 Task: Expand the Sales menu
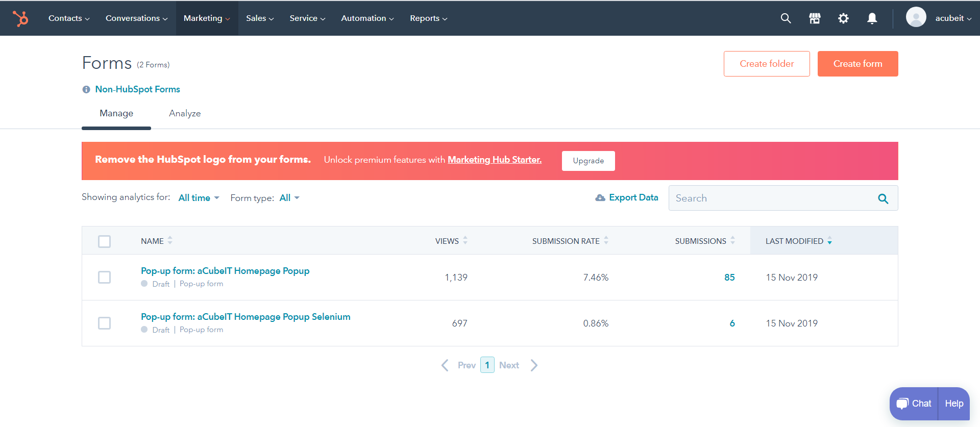coord(260,18)
